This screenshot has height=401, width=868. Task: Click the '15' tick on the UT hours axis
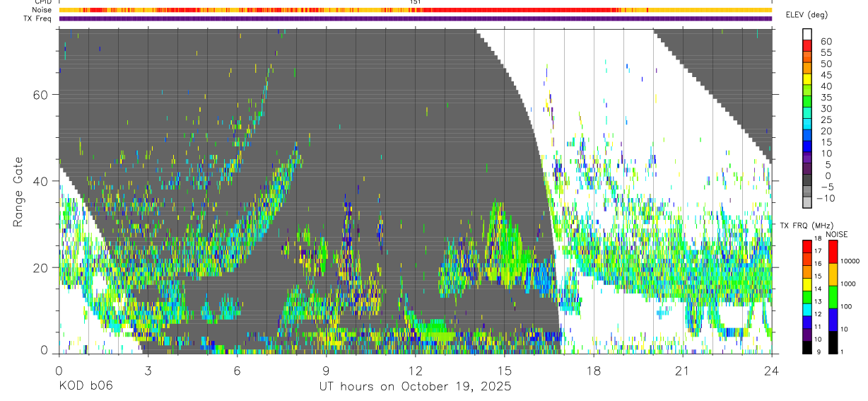pos(504,370)
